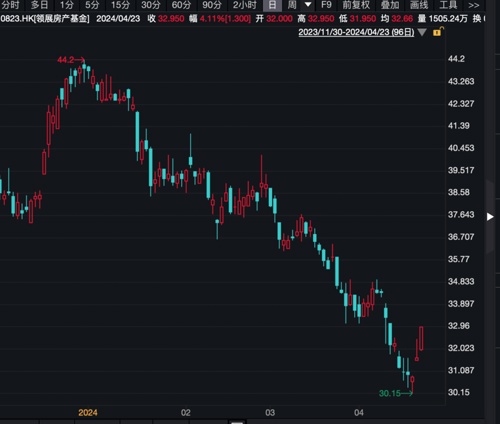Click the orange unlock padlock icon

pyautogui.click(x=438, y=32)
